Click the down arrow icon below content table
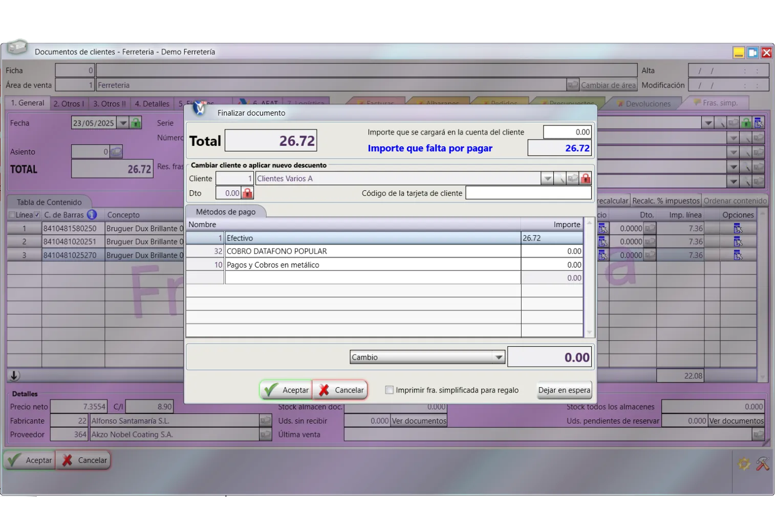 point(14,375)
